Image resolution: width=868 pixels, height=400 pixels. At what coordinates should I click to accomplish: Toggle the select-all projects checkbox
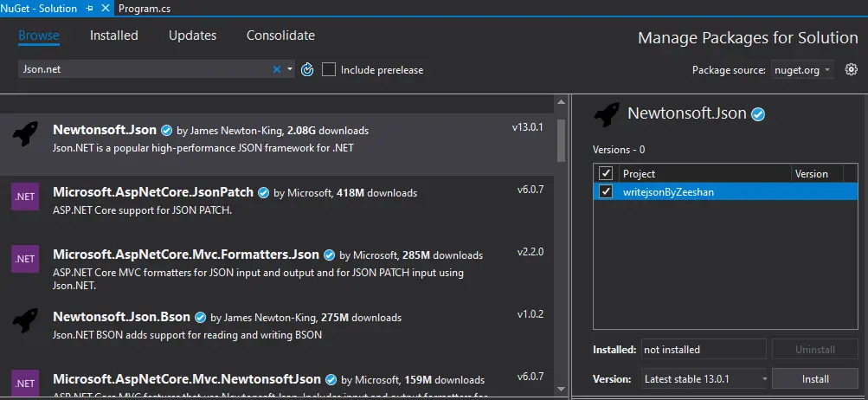tap(606, 173)
